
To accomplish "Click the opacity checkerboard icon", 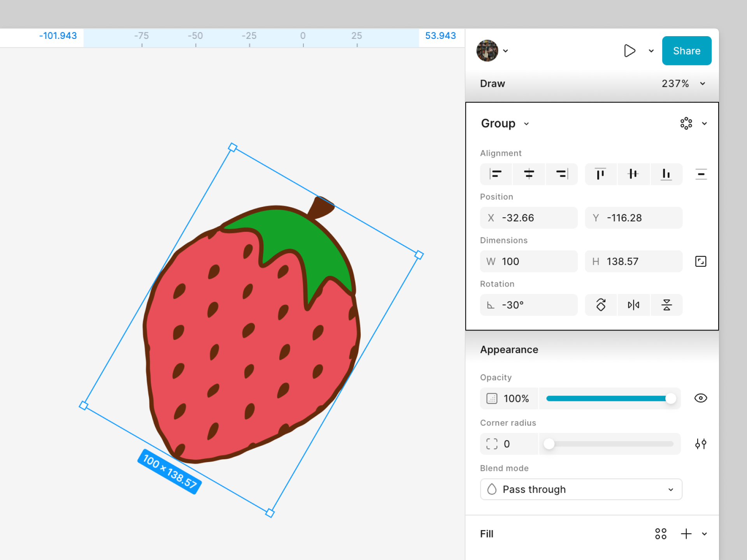I will point(492,399).
